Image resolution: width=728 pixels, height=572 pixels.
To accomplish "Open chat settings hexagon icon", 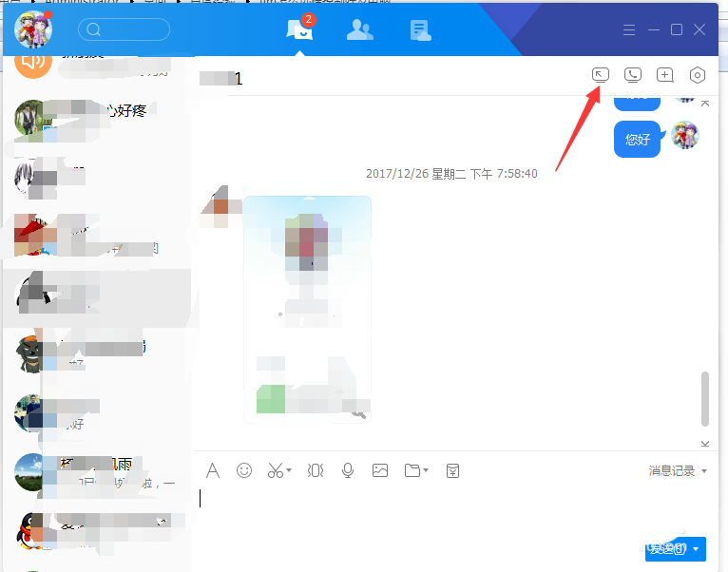I will tap(698, 75).
